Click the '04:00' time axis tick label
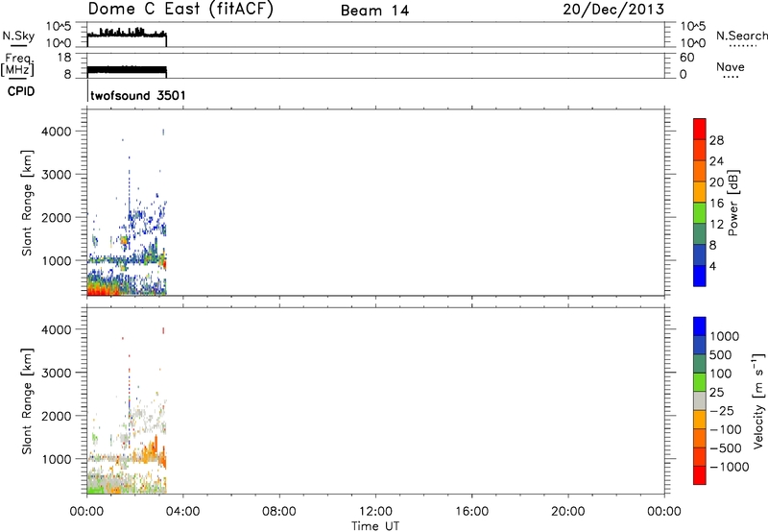This screenshot has height=532, width=768. (x=182, y=512)
